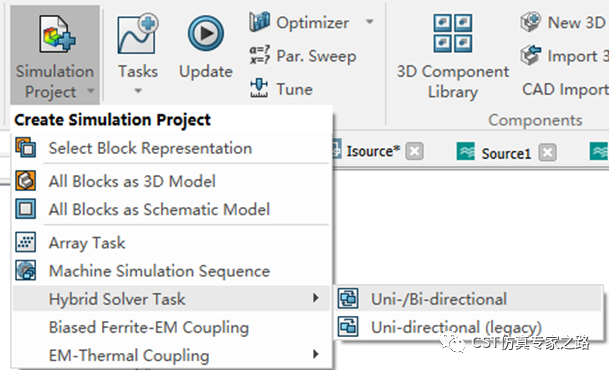Screen dimensions: 609x370
Task: Close the Isource* tab
Action: (414, 151)
